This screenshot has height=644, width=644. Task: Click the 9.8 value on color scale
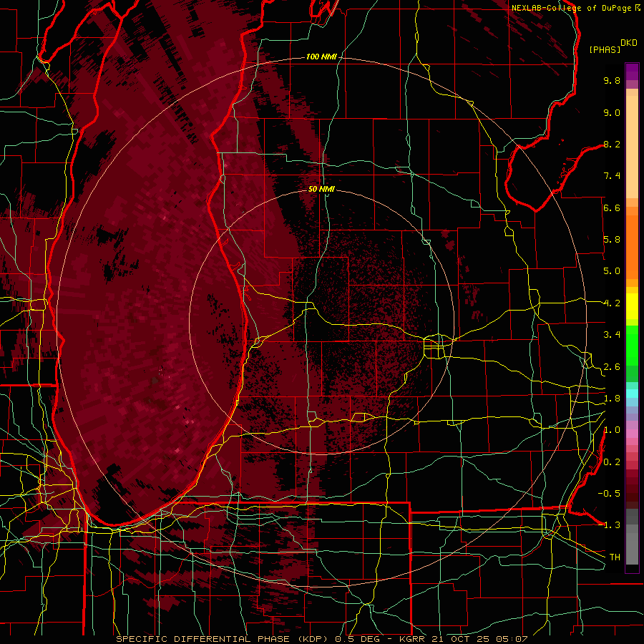[x=612, y=80]
